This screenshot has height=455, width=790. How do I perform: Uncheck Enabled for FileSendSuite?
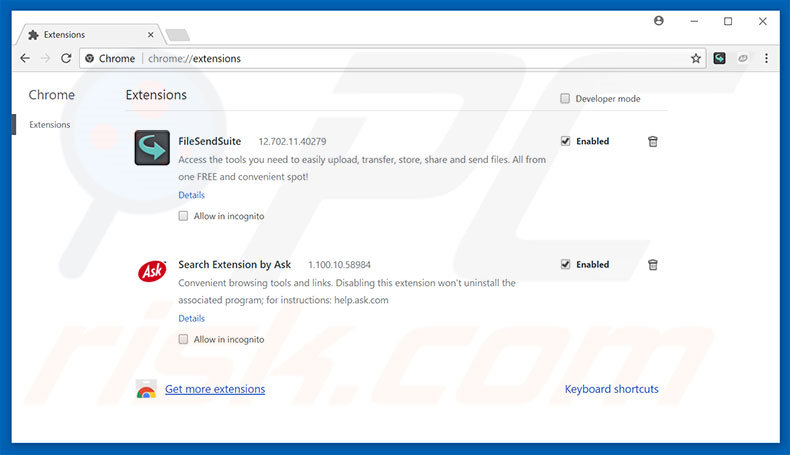coord(565,141)
